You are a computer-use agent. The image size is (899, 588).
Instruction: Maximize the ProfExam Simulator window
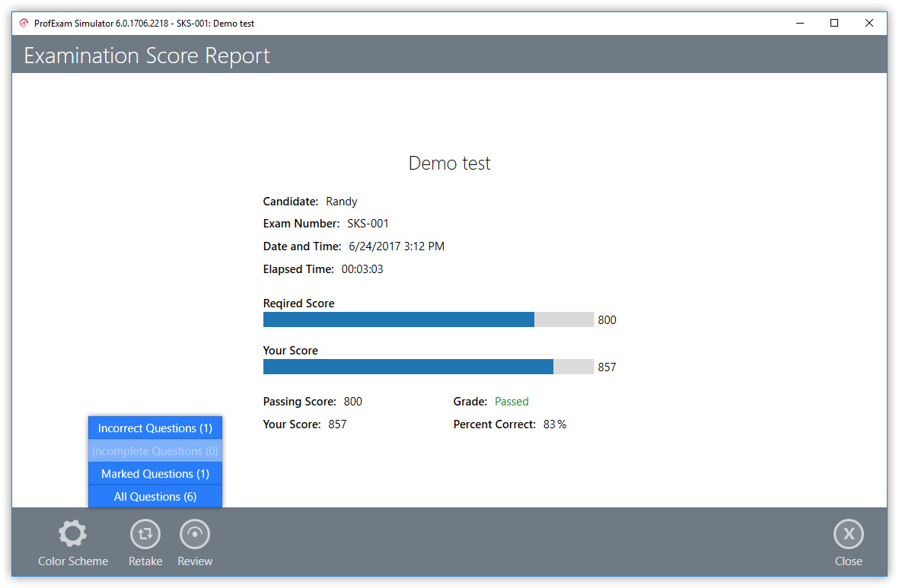pyautogui.click(x=834, y=24)
